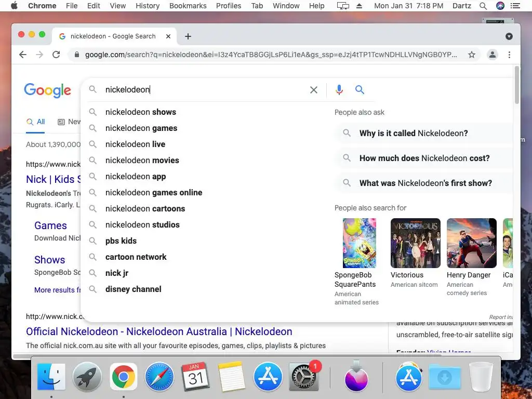Open Spotlight search in the menu bar
This screenshot has height=399, width=532.
(x=483, y=6)
